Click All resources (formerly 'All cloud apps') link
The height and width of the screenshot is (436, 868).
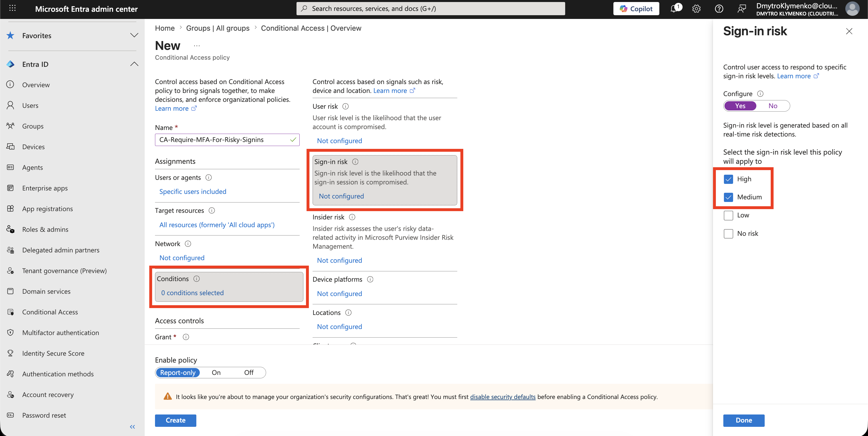pos(217,225)
